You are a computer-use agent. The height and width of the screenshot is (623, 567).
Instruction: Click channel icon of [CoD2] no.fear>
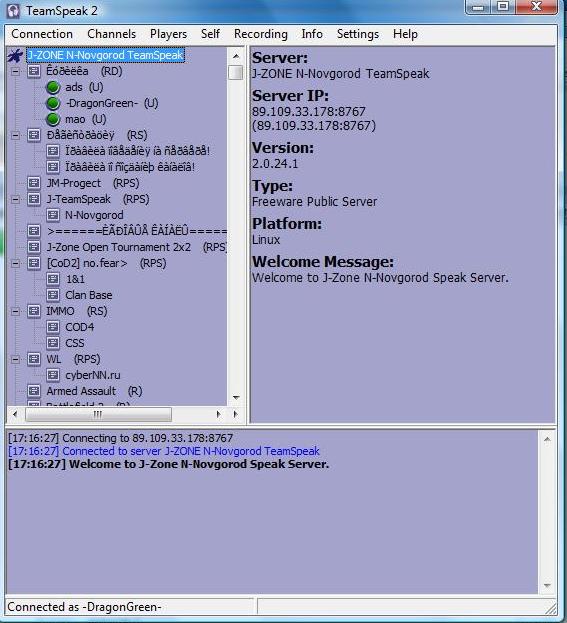(34, 263)
